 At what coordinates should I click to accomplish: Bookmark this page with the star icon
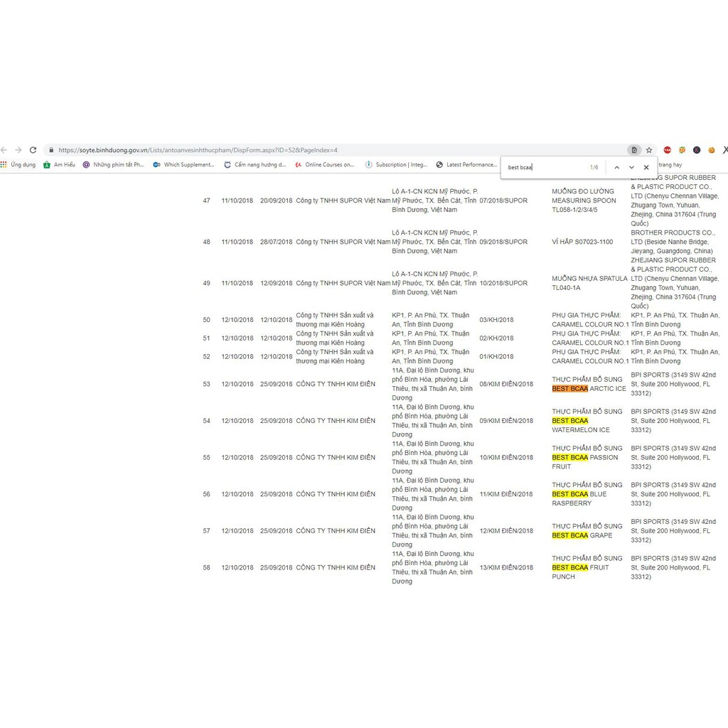coord(649,150)
